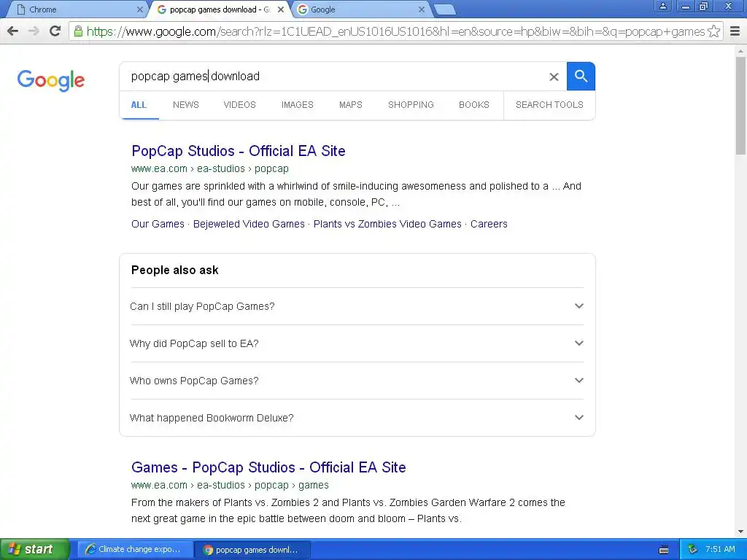This screenshot has height=560, width=747.
Task: Select the NEWS search filter
Action: pos(186,105)
